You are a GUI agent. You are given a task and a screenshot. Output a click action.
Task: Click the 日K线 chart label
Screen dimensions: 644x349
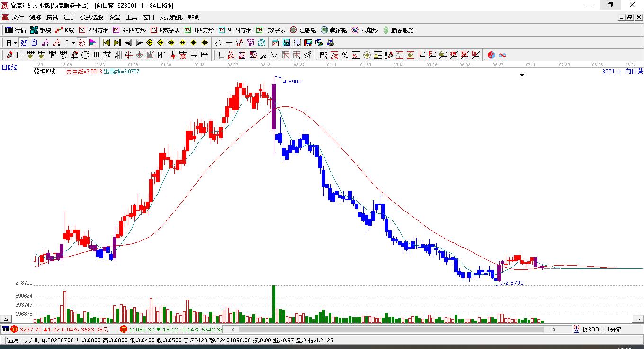(9, 68)
